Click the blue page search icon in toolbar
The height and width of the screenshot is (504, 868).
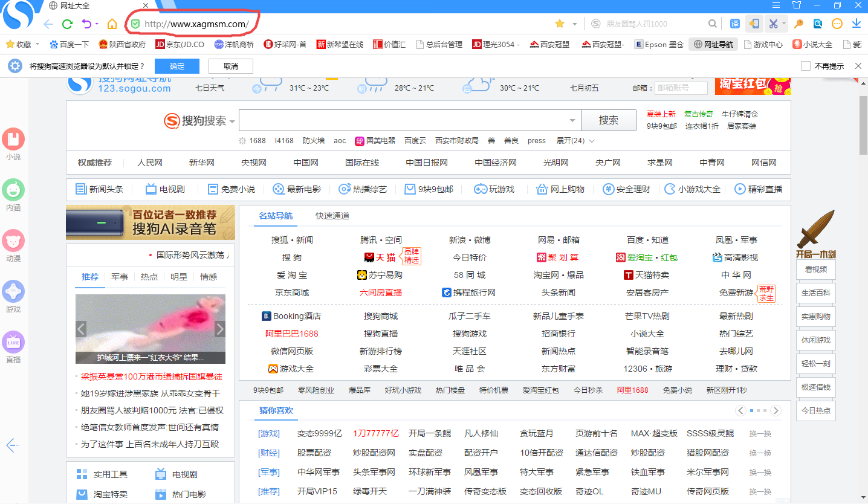818,24
